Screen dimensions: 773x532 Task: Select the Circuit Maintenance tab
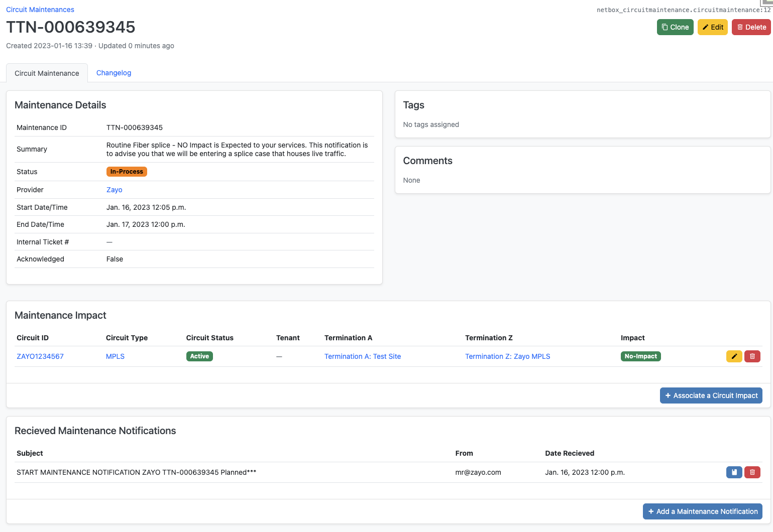point(47,73)
